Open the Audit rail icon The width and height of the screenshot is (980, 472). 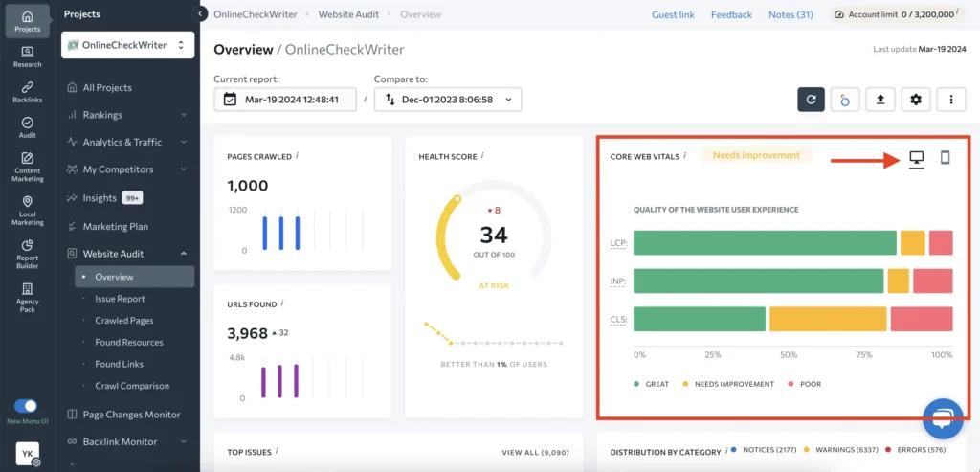coord(28,127)
